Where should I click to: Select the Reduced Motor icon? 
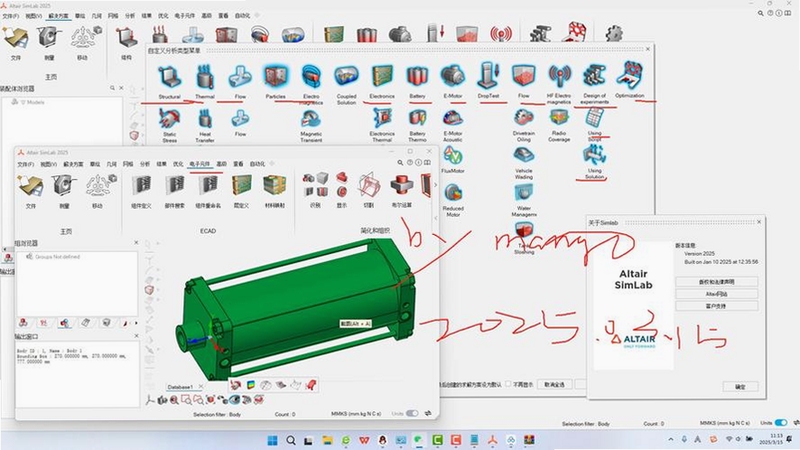453,194
